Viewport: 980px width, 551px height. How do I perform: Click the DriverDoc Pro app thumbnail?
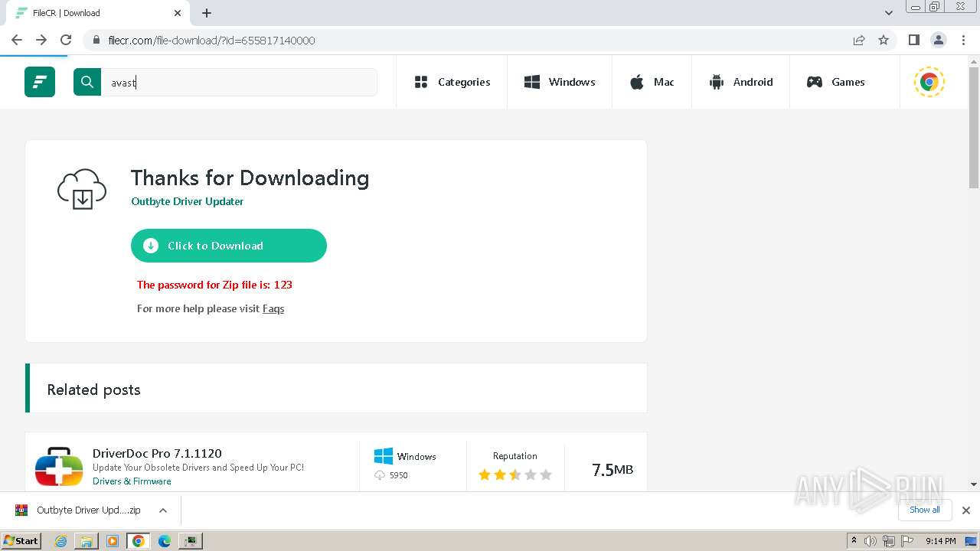tap(59, 467)
